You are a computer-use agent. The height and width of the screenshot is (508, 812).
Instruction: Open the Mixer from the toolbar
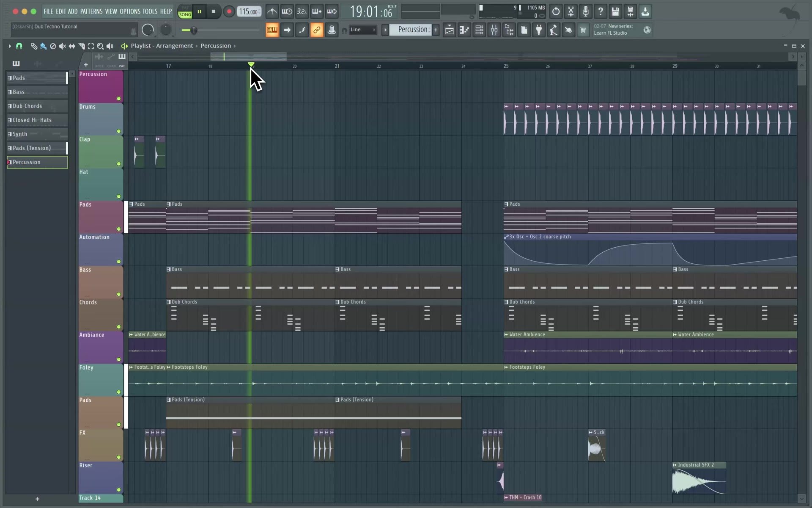point(494,30)
